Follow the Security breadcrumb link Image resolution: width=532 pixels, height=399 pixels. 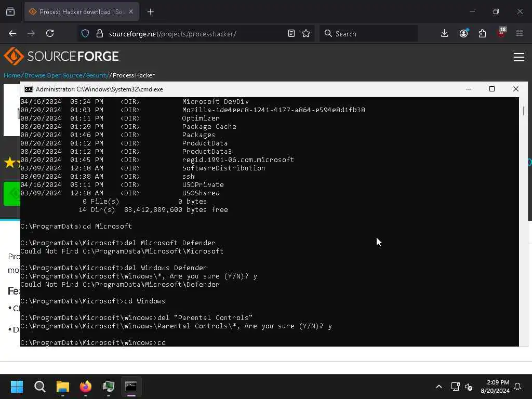tap(97, 75)
